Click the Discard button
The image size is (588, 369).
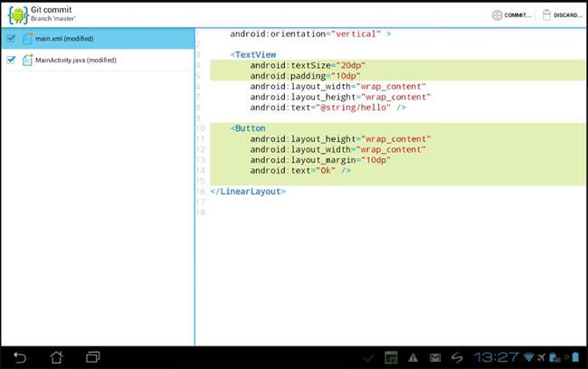[x=562, y=15]
